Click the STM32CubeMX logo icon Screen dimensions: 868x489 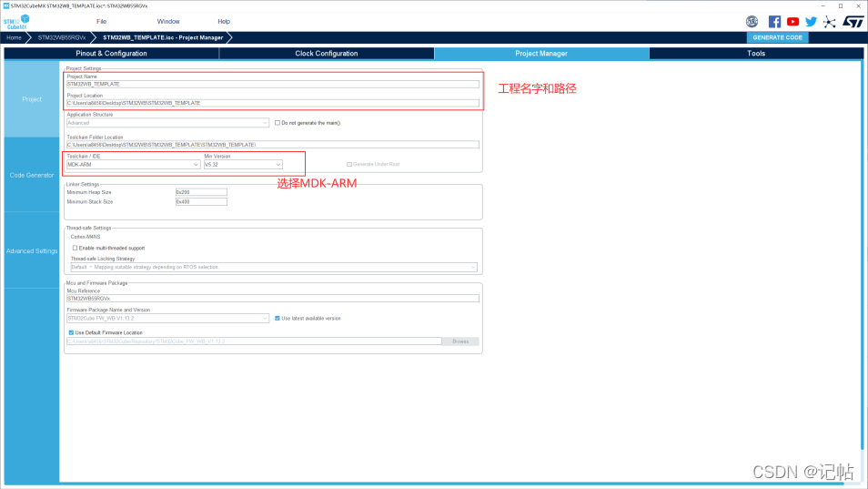16,22
